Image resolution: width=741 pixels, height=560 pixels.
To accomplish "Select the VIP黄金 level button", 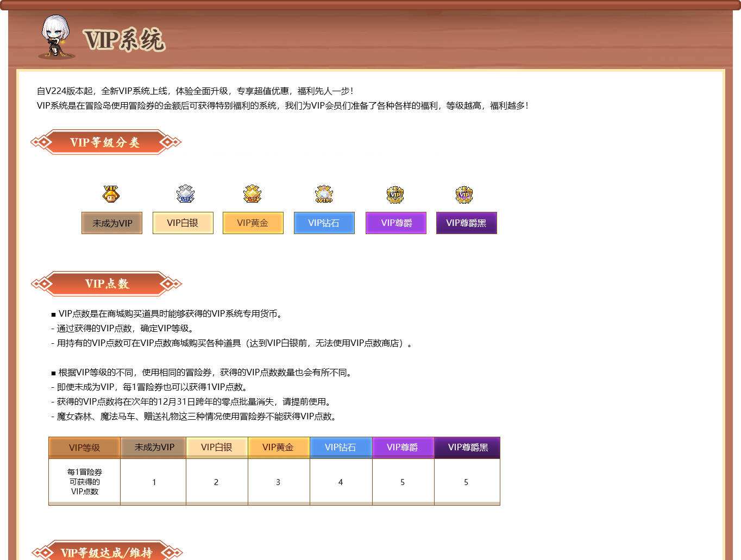I will [x=253, y=223].
